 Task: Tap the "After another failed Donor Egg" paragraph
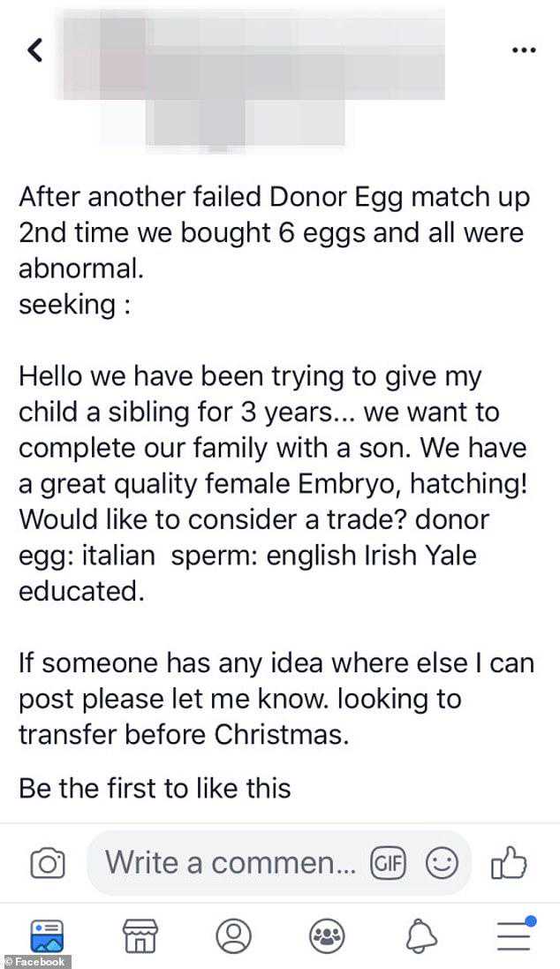[274, 231]
